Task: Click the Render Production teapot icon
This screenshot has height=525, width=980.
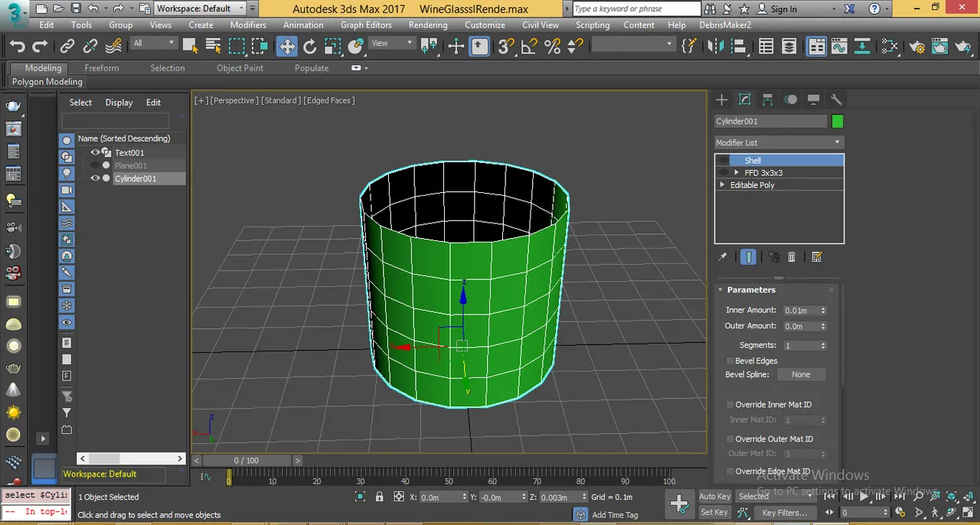Action: [x=963, y=47]
